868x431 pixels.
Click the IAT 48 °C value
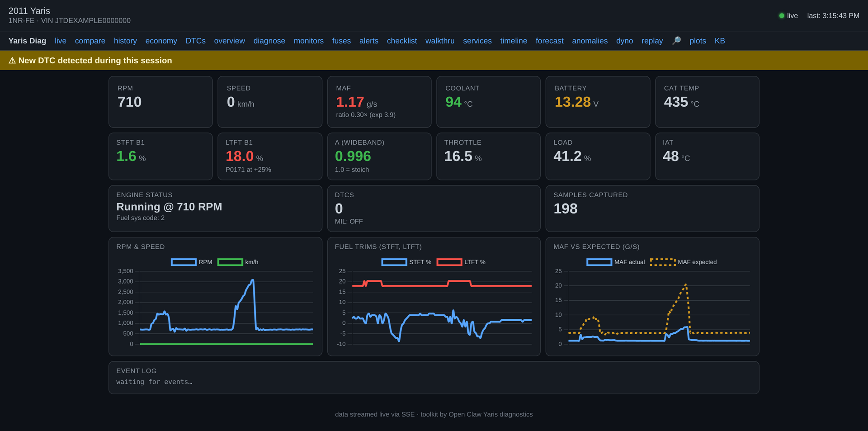coord(676,156)
